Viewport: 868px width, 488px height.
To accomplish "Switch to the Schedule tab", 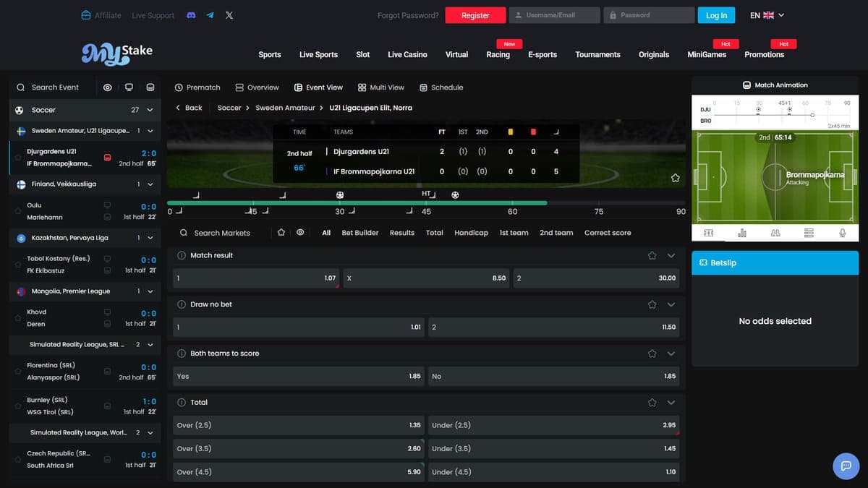I will coord(441,87).
